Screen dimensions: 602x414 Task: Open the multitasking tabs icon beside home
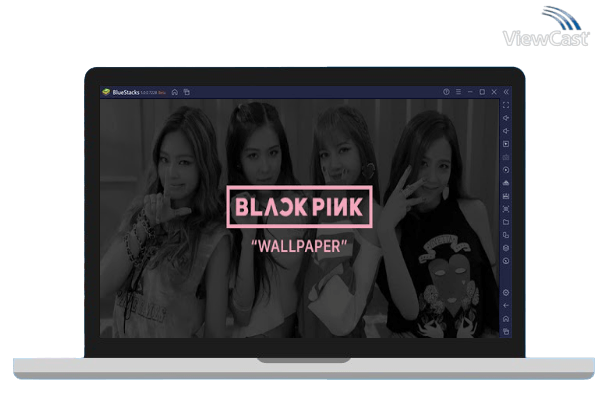[x=187, y=92]
